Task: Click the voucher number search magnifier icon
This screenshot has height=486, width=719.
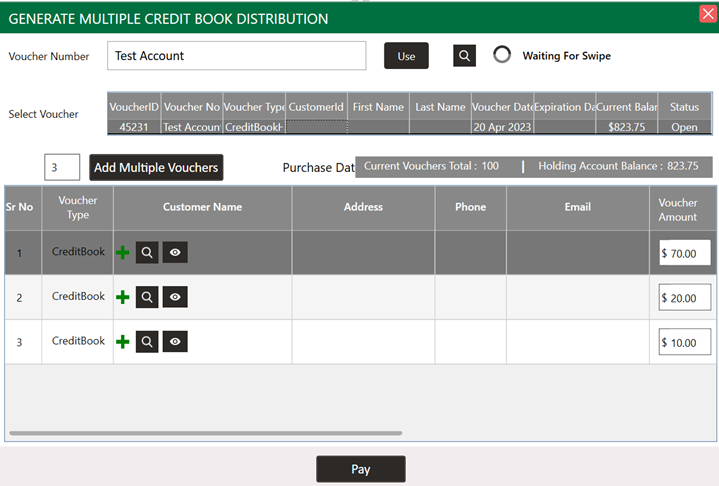Action: click(464, 55)
